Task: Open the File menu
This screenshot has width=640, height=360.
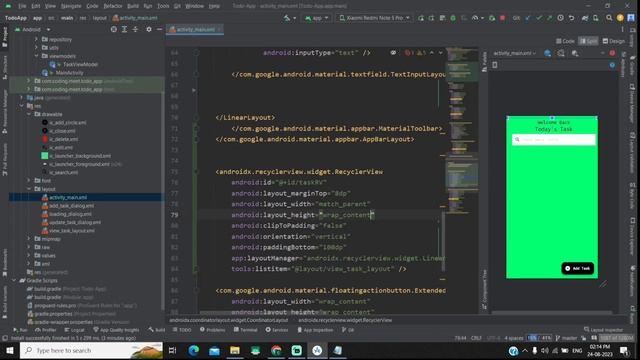Action: point(22,6)
